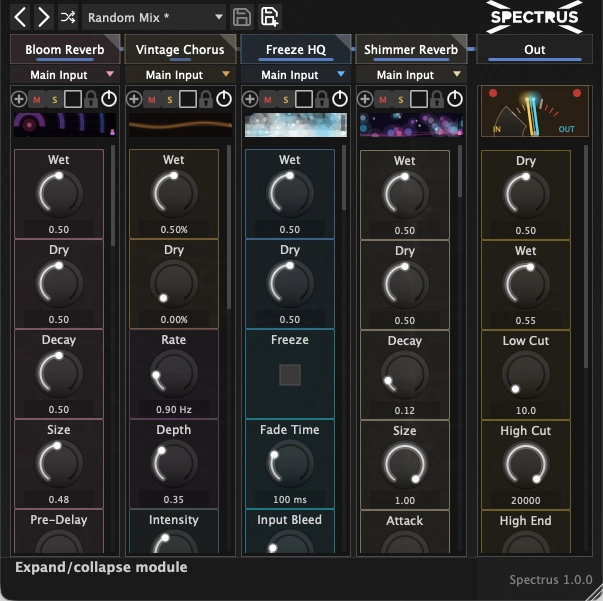Collapse Shimmer Reverb via corner triangle

pos(460,40)
